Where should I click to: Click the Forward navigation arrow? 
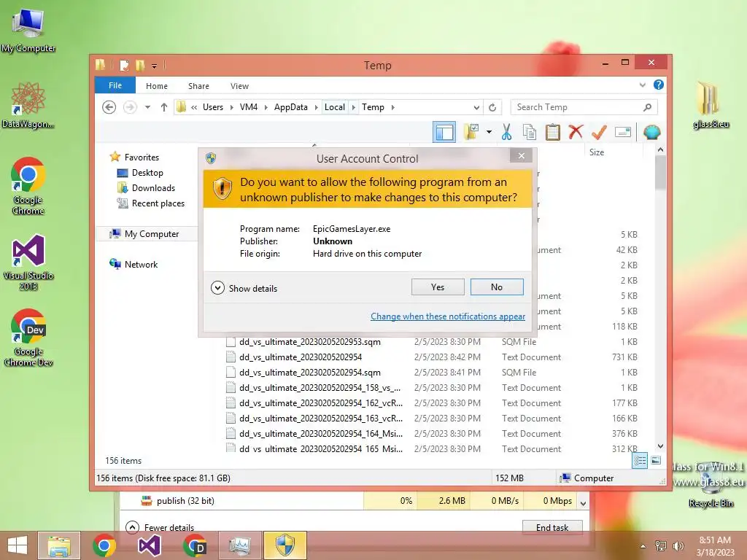[x=130, y=107]
